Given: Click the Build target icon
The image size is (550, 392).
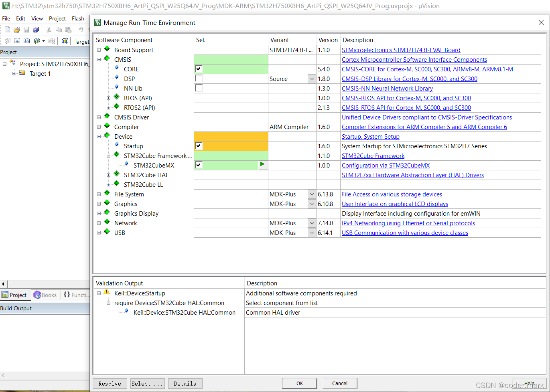Looking at the screenshot, I should [17, 41].
